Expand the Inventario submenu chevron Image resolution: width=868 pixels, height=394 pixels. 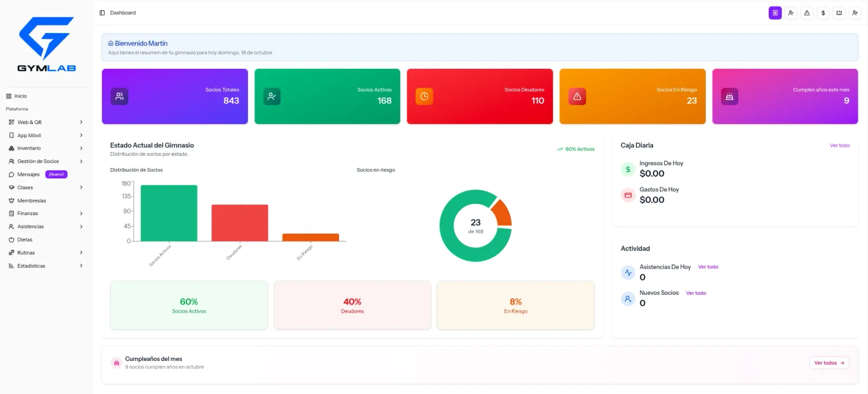tap(81, 148)
